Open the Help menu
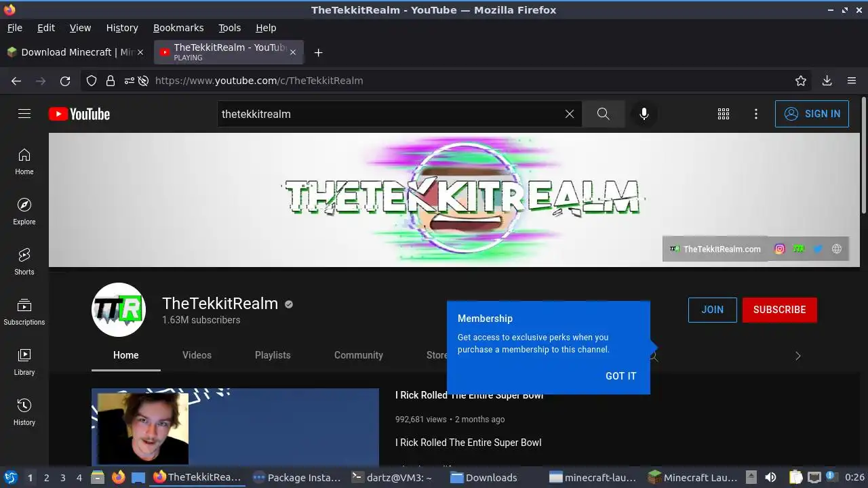The height and width of the screenshot is (488, 868). 266,28
